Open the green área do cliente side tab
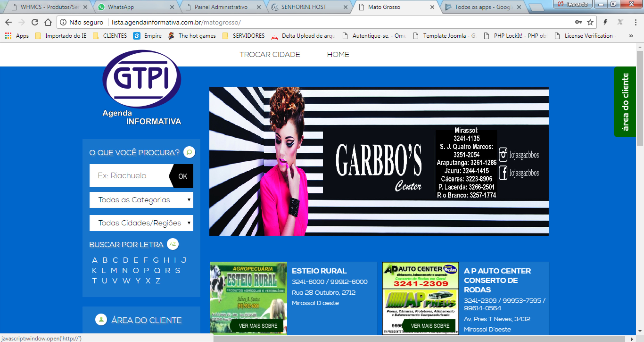Image resolution: width=644 pixels, height=342 pixels. coord(625,102)
